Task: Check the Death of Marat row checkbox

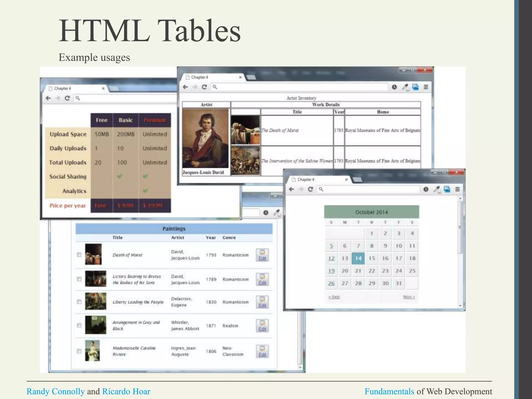Action: tap(79, 255)
